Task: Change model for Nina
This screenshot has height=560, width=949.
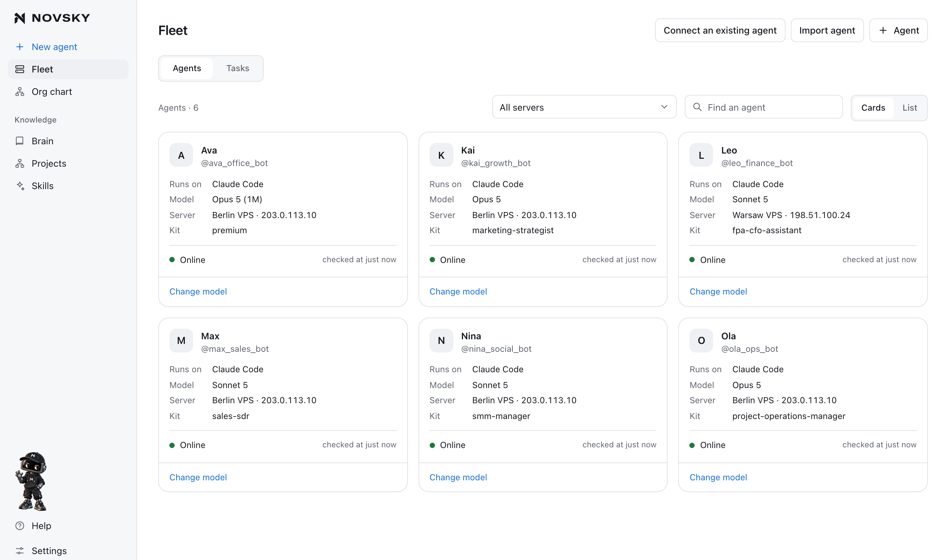Action: 458,477
